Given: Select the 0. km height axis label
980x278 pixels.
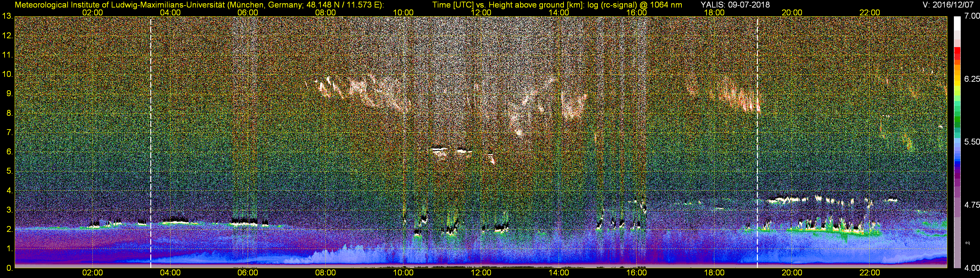Looking at the screenshot, I should pos(9,268).
